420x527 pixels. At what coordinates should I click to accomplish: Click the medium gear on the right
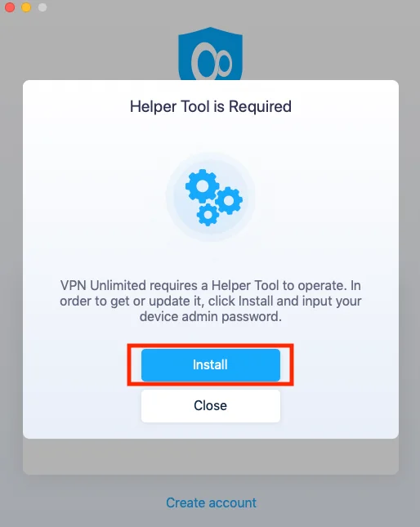(229, 201)
